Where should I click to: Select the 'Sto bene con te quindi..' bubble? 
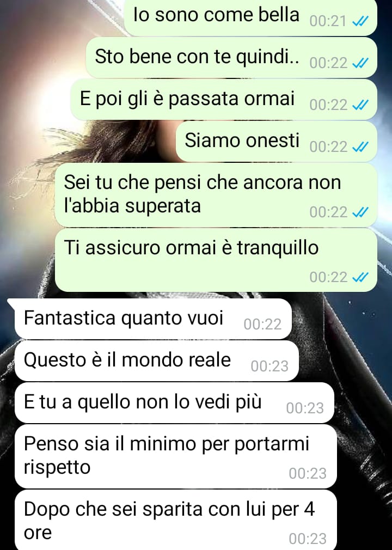coord(231,58)
